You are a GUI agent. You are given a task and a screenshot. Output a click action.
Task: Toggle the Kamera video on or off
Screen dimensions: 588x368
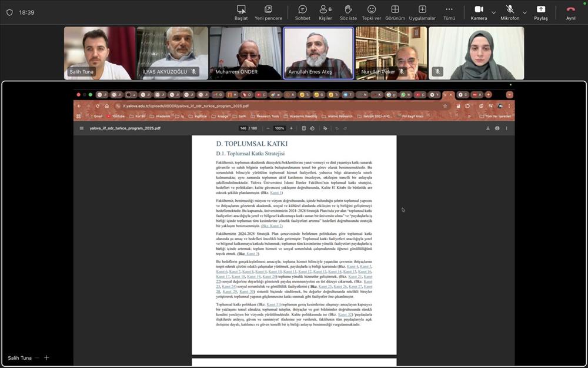479,12
